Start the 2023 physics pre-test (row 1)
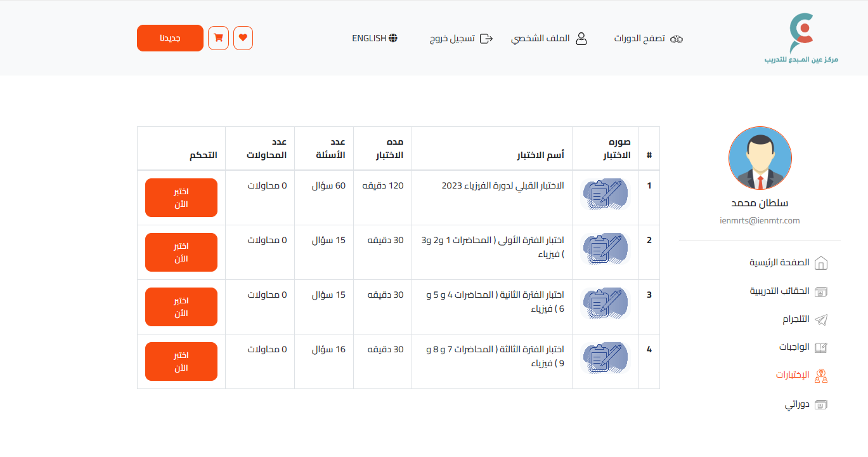The height and width of the screenshot is (457, 868). coord(181,198)
